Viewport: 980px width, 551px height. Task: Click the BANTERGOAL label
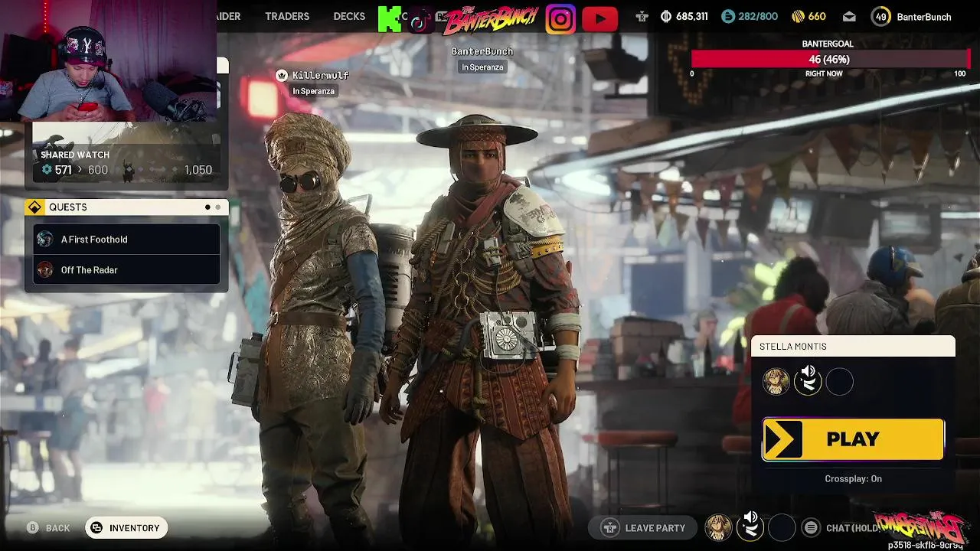point(828,44)
